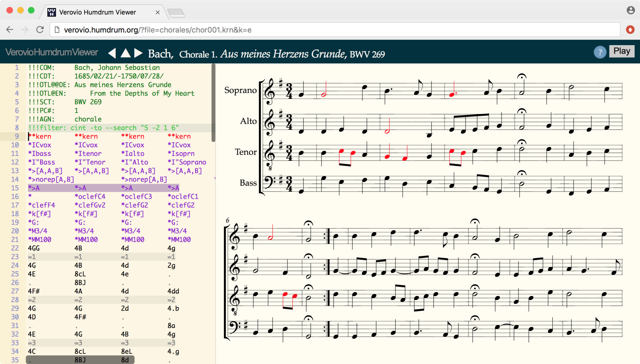640x364 pixels.
Task: Go back with browser back arrow
Action: click(x=10, y=30)
